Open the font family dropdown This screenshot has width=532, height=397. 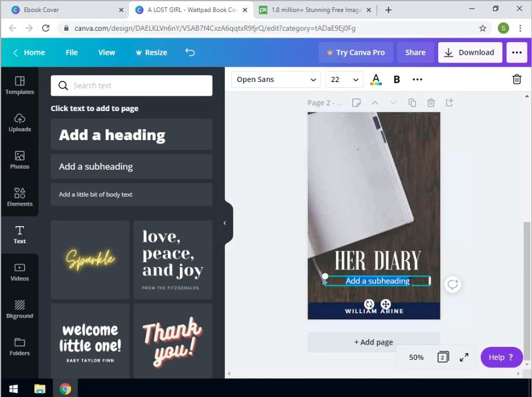(x=276, y=80)
